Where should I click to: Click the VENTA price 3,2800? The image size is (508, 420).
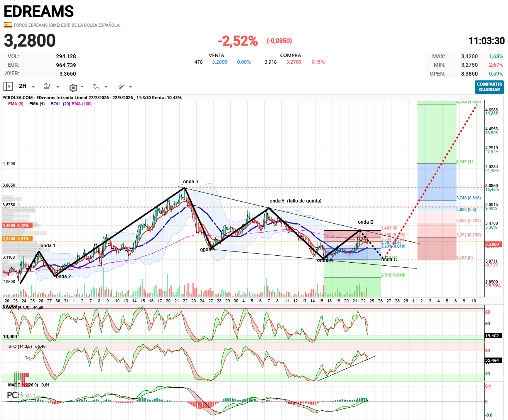219,62
